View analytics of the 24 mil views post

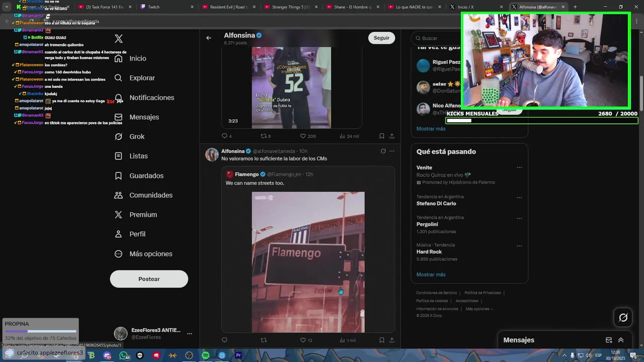349,136
